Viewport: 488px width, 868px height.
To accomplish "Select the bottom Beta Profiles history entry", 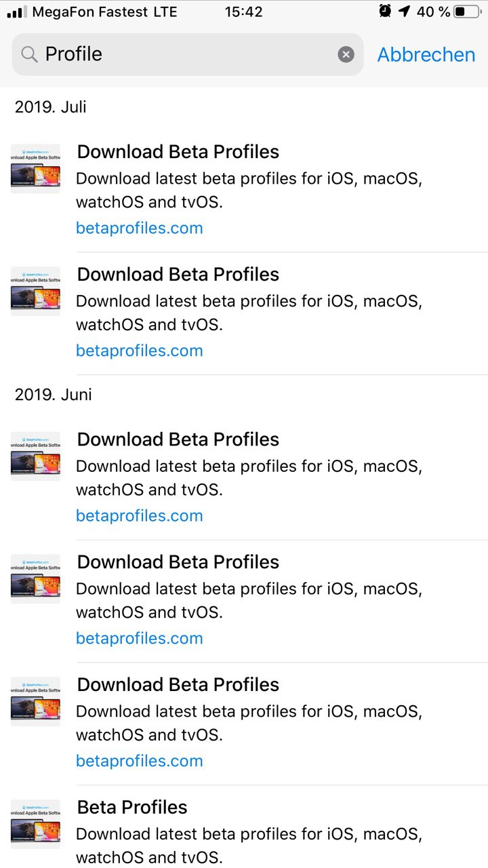I will (244, 827).
